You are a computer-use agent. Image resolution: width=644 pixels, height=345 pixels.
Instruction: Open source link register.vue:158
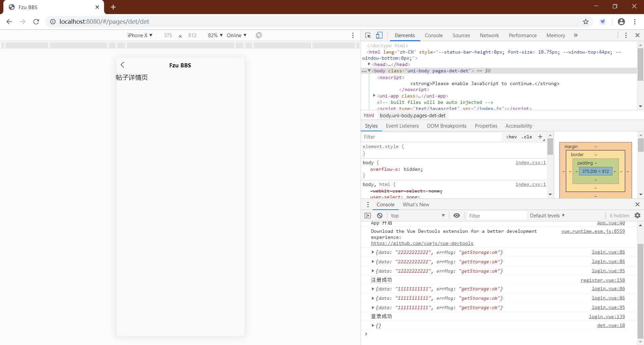pyautogui.click(x=602, y=280)
